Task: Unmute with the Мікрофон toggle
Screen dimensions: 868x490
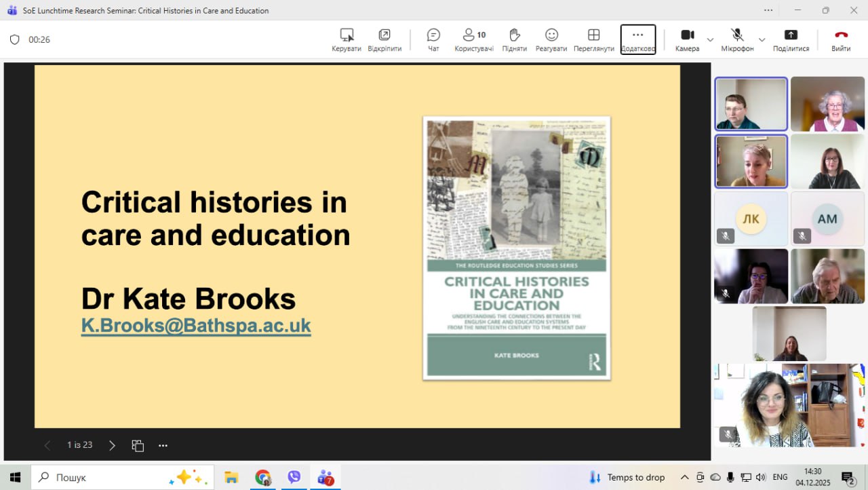Action: click(737, 39)
